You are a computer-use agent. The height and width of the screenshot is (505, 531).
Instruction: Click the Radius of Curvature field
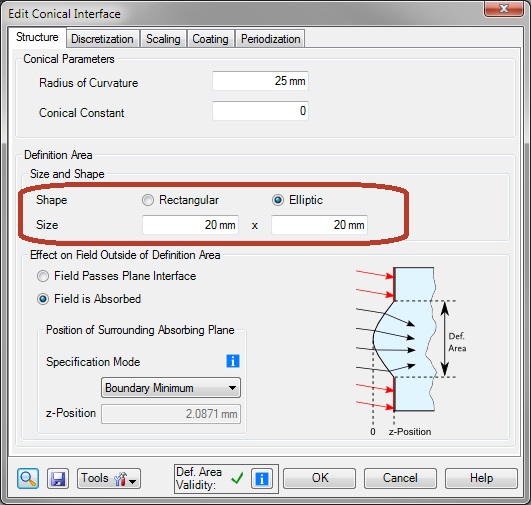[x=260, y=81]
